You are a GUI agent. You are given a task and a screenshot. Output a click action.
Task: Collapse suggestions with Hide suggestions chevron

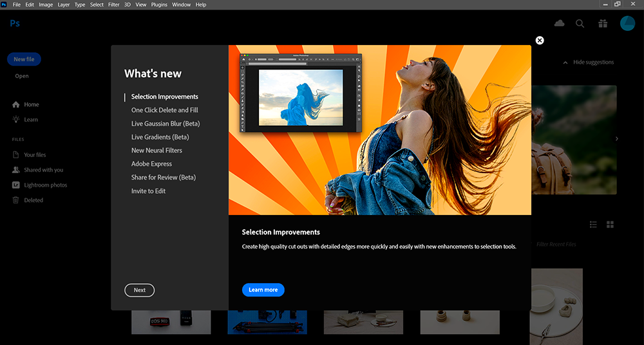[565, 62]
